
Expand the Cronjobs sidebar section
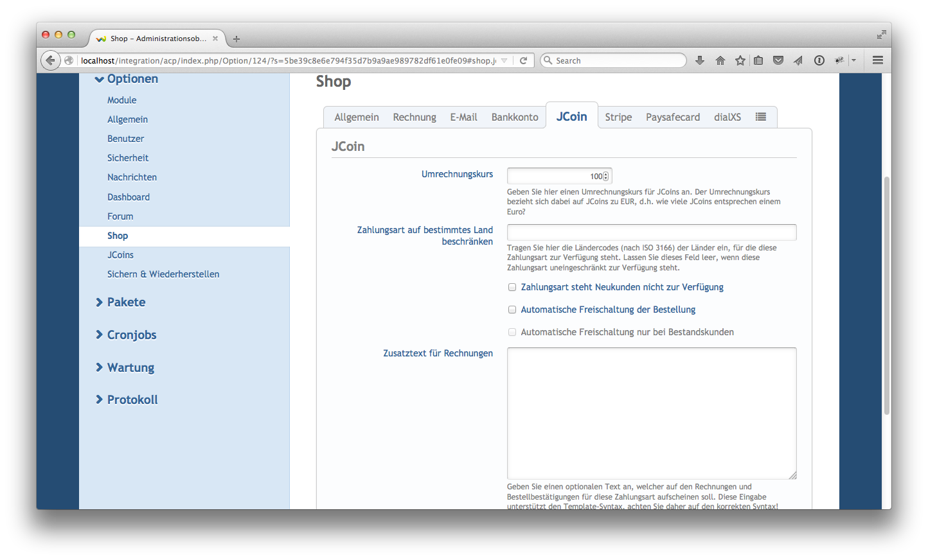point(131,335)
